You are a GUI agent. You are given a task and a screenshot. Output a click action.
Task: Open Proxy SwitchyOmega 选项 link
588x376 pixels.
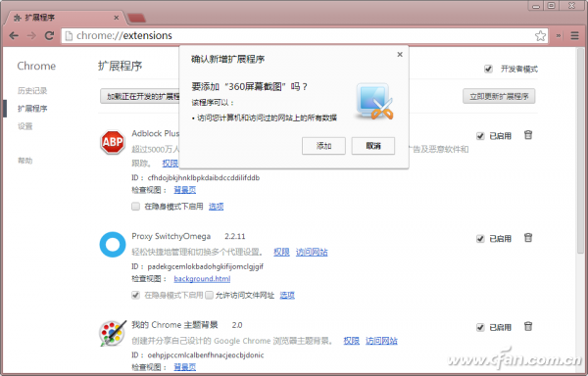(287, 295)
